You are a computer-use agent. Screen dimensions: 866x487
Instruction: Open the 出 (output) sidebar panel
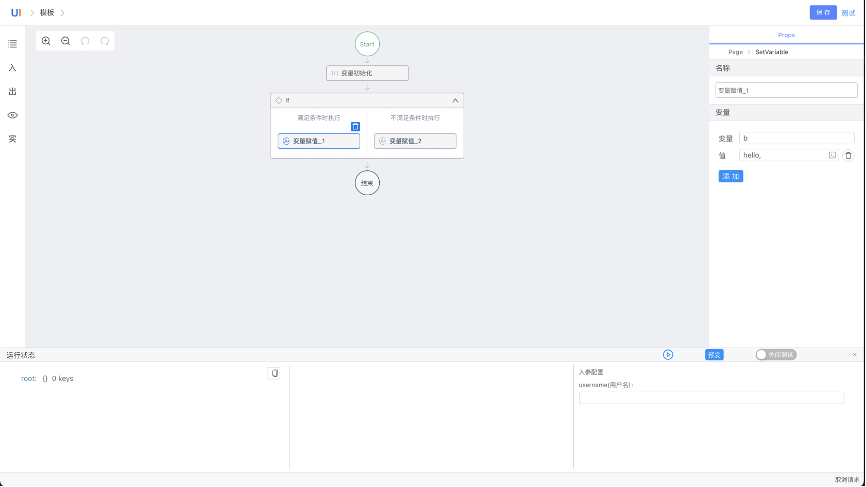click(x=12, y=91)
